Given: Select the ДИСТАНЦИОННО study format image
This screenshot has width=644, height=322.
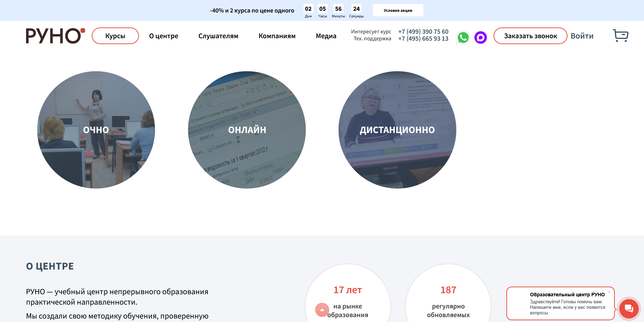Looking at the screenshot, I should tap(397, 130).
